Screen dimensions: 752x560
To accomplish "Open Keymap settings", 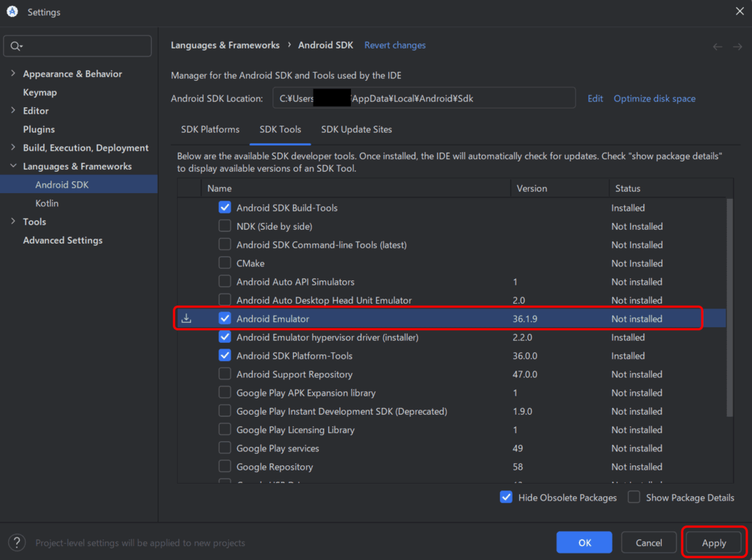I will [40, 92].
